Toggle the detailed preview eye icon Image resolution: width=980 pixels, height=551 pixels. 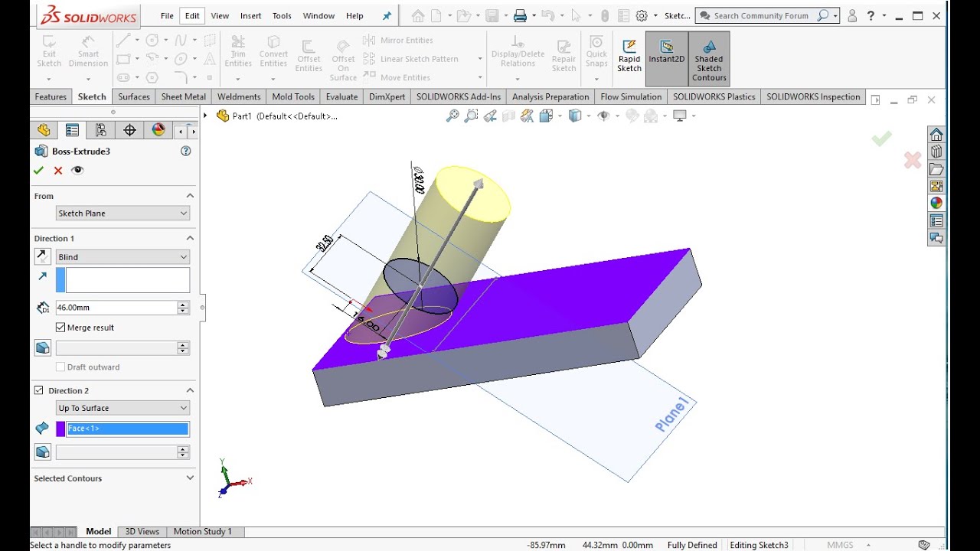(x=77, y=171)
